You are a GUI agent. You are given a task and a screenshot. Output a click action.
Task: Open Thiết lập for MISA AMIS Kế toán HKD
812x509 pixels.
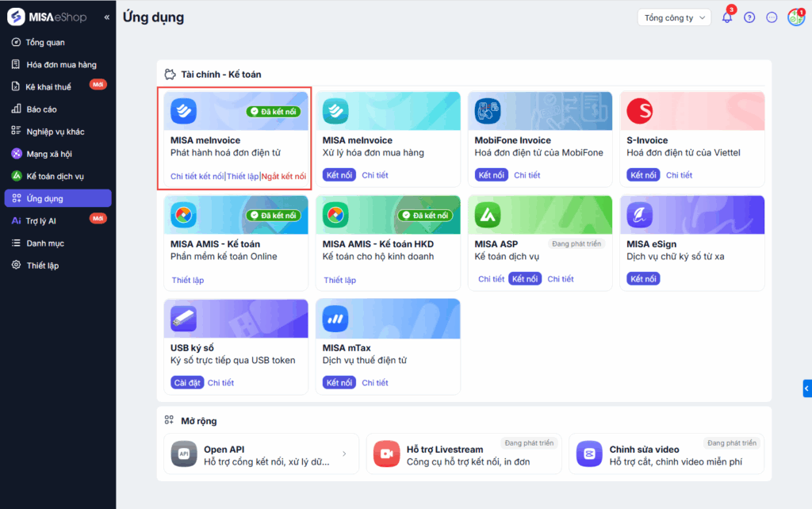coord(339,280)
